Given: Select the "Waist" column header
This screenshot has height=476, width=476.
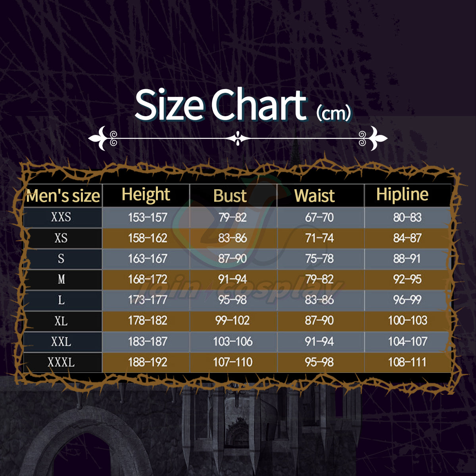Looking at the screenshot, I should (315, 196).
